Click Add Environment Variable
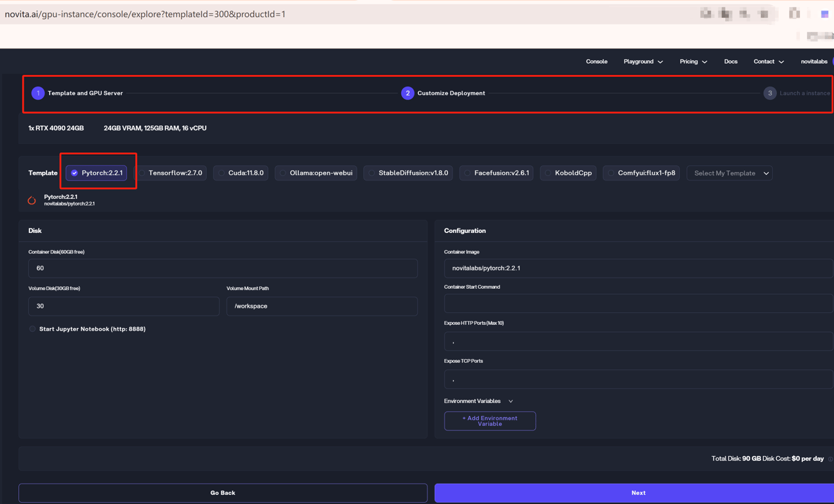The image size is (834, 504). click(x=490, y=421)
